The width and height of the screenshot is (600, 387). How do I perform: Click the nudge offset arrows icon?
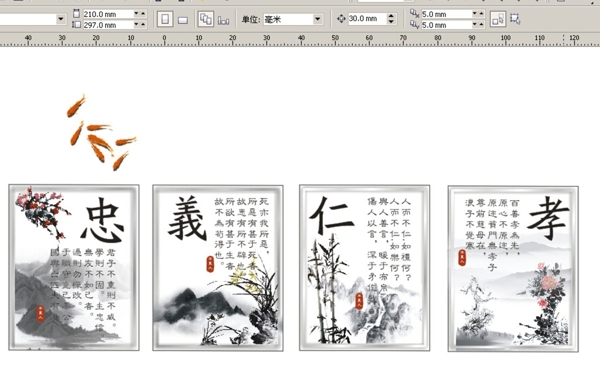coord(341,18)
